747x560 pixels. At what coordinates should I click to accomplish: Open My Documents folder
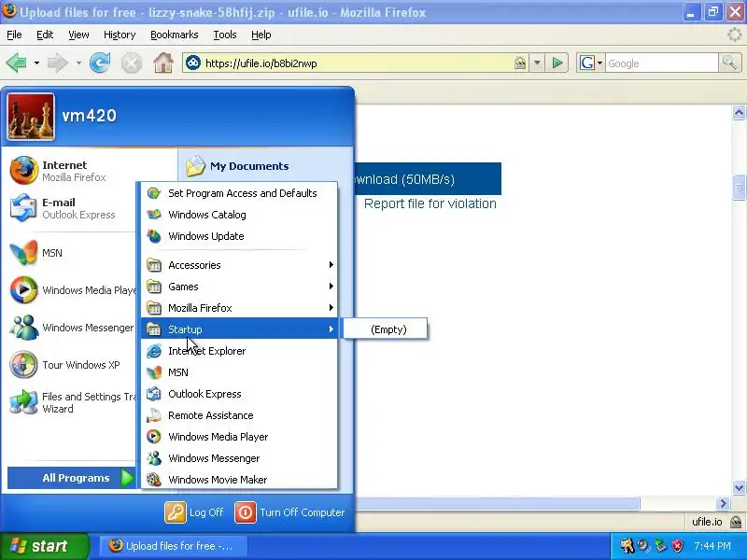[x=237, y=166]
